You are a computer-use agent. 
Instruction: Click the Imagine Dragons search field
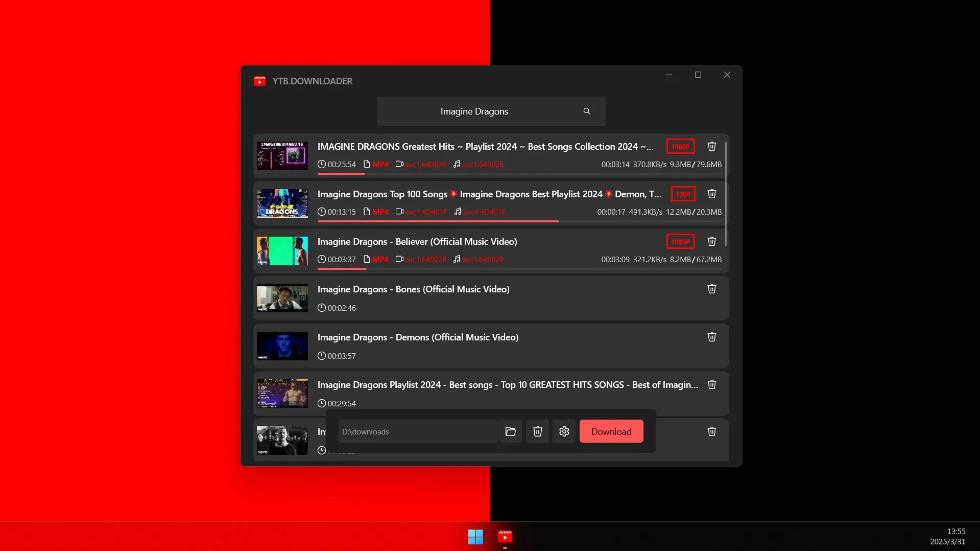(x=491, y=111)
